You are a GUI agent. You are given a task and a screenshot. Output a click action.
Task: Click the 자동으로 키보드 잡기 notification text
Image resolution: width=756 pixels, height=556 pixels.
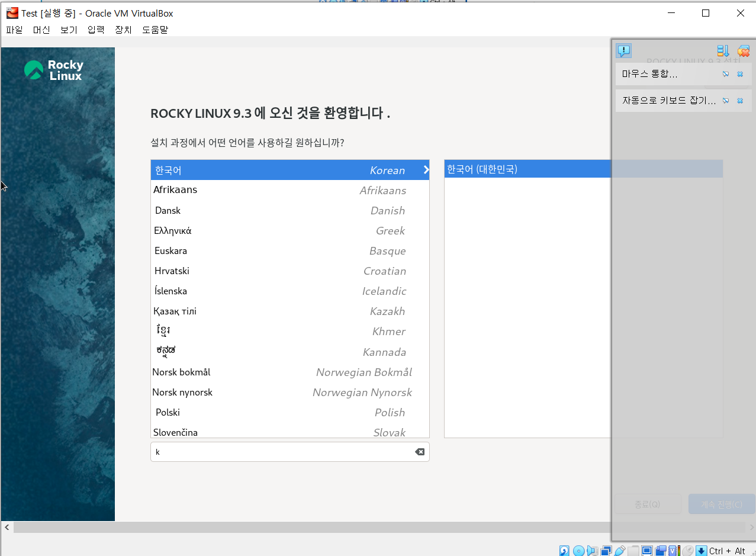point(669,101)
